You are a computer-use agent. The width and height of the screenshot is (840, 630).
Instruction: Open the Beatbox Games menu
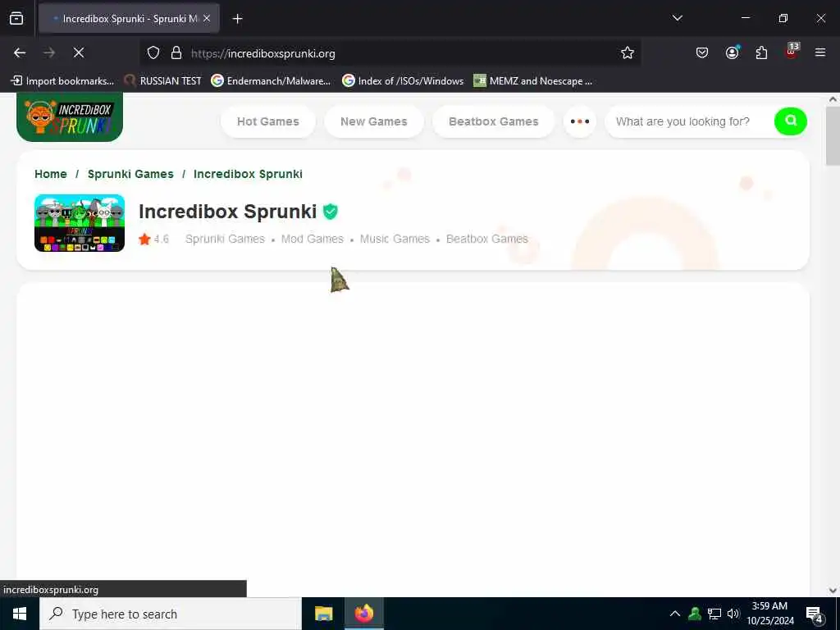point(493,121)
